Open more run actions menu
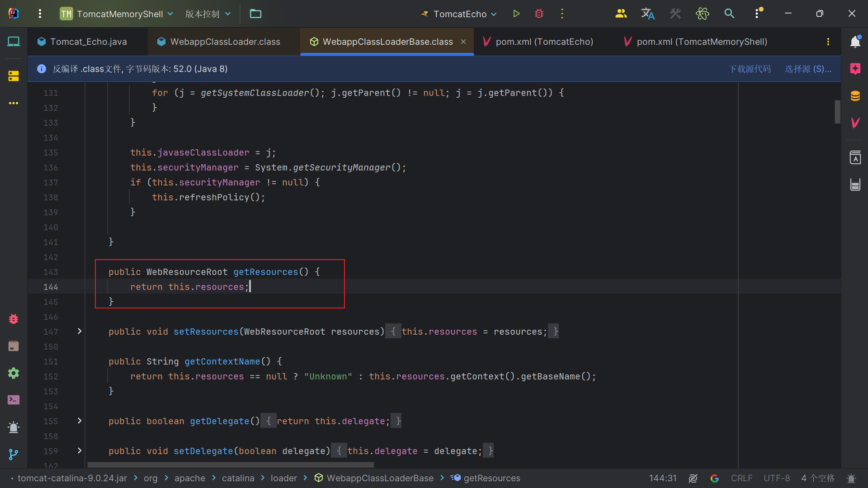Screen dimensions: 868x488 click(562, 14)
